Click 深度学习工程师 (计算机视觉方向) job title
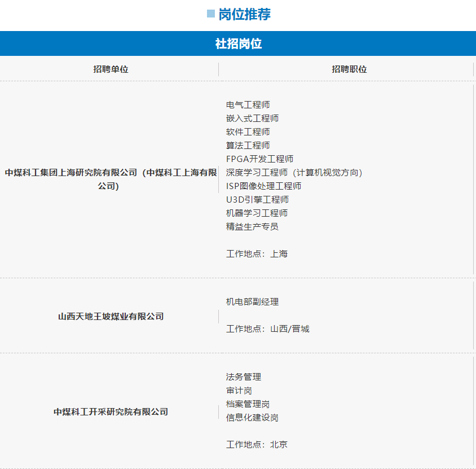The height and width of the screenshot is (469, 476). pos(294,173)
